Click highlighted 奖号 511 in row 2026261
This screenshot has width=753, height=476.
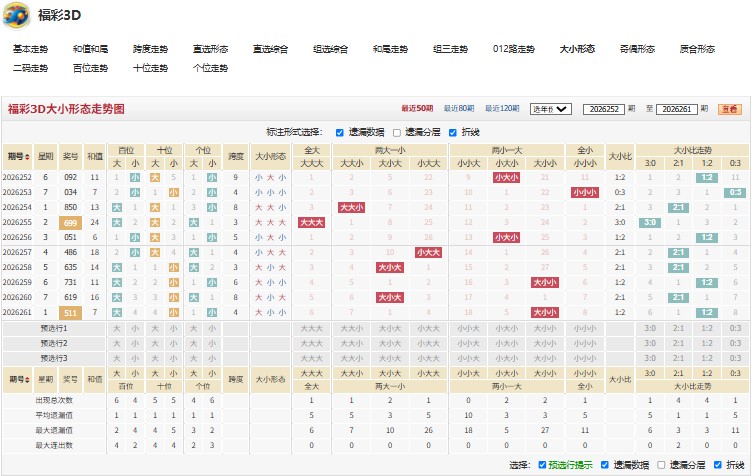point(71,313)
